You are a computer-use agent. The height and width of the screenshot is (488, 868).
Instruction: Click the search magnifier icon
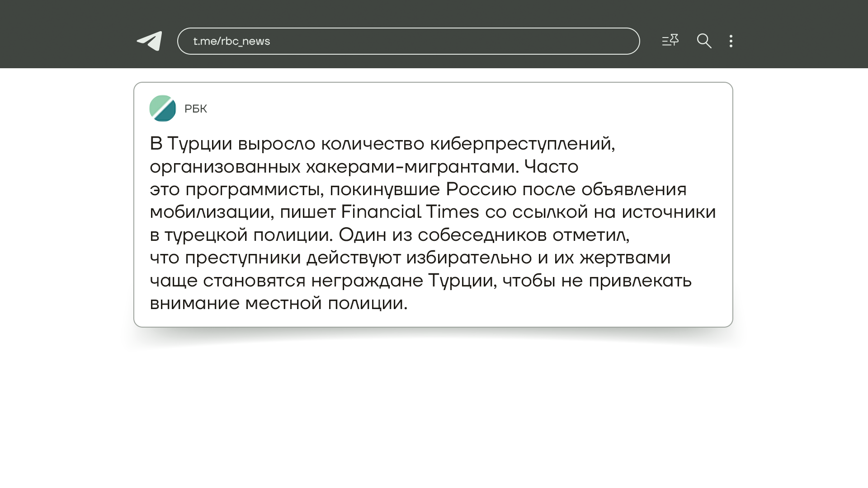coord(704,41)
